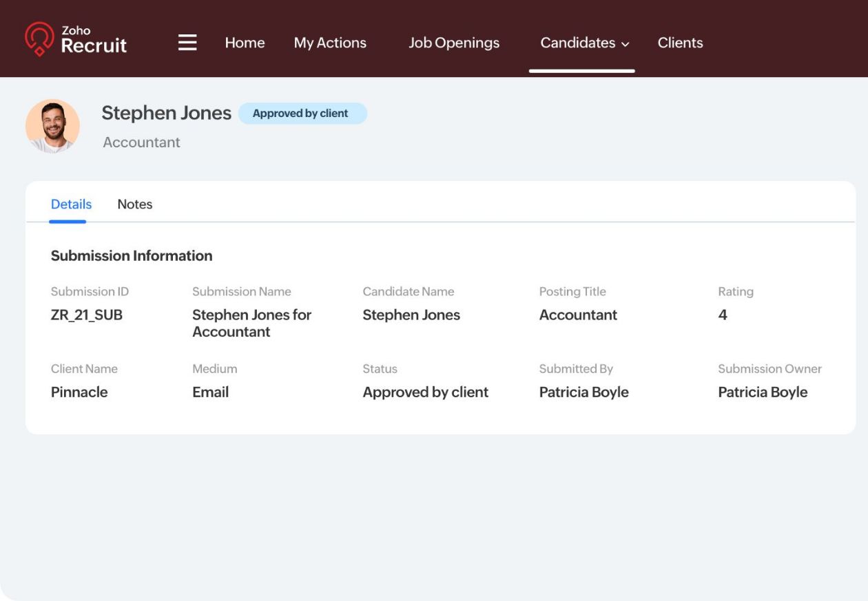Viewport: 868px width, 601px height.
Task: Click Submitted By Patricia Boyle
Action: (583, 392)
